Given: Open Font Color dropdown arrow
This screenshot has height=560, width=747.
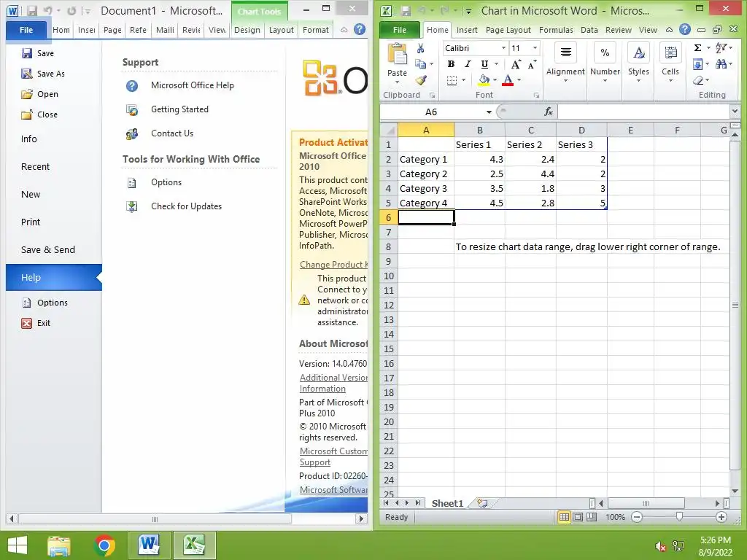Looking at the screenshot, I should (519, 80).
